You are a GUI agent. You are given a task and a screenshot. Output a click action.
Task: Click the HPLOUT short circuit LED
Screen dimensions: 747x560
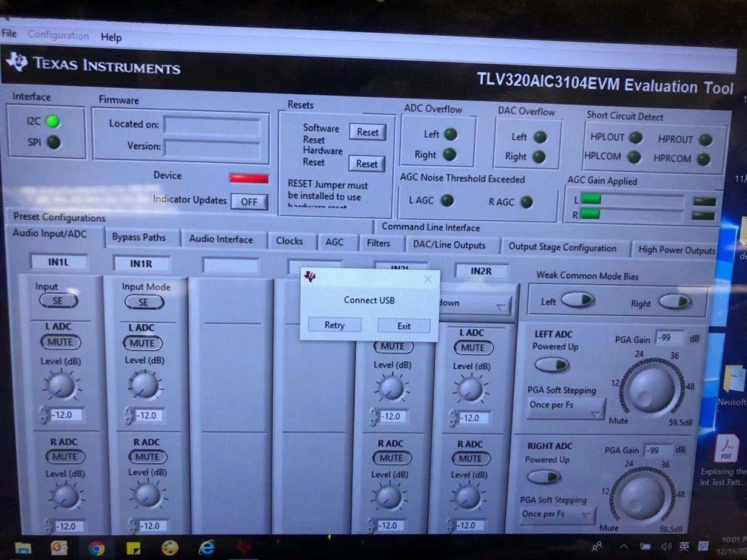click(635, 138)
